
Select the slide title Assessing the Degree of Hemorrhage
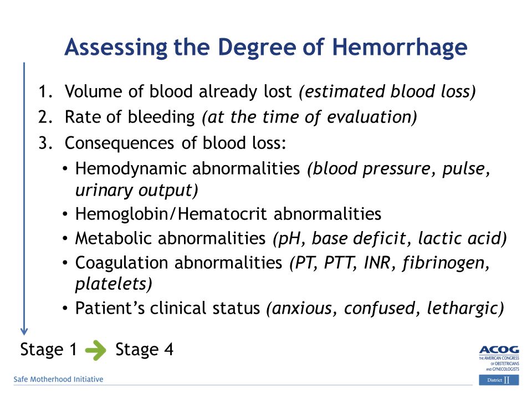pos(266,48)
